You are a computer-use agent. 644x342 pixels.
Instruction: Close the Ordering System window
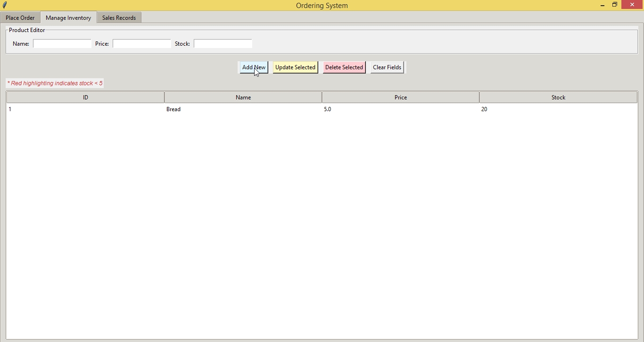(x=632, y=5)
